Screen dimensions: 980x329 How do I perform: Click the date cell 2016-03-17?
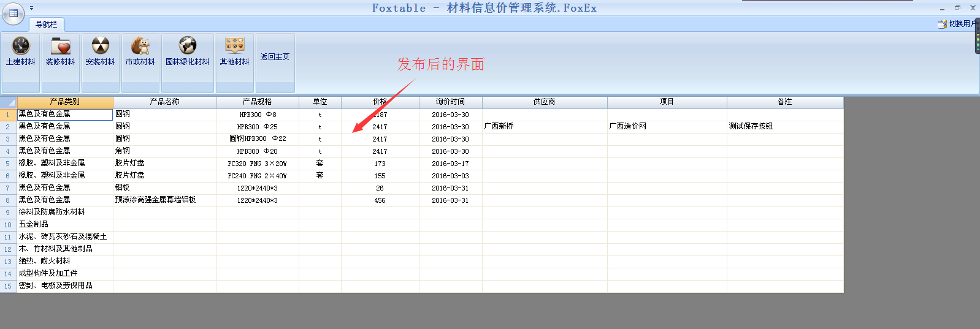point(451,164)
